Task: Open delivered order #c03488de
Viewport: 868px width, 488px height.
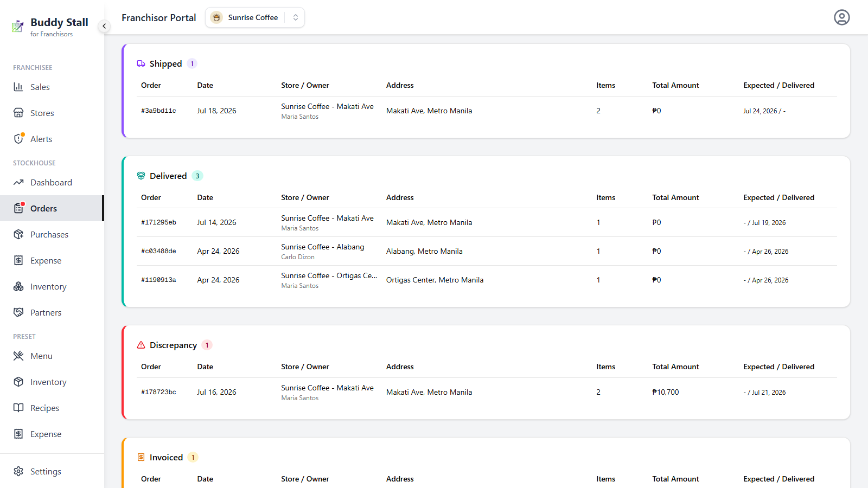Action: click(487, 251)
